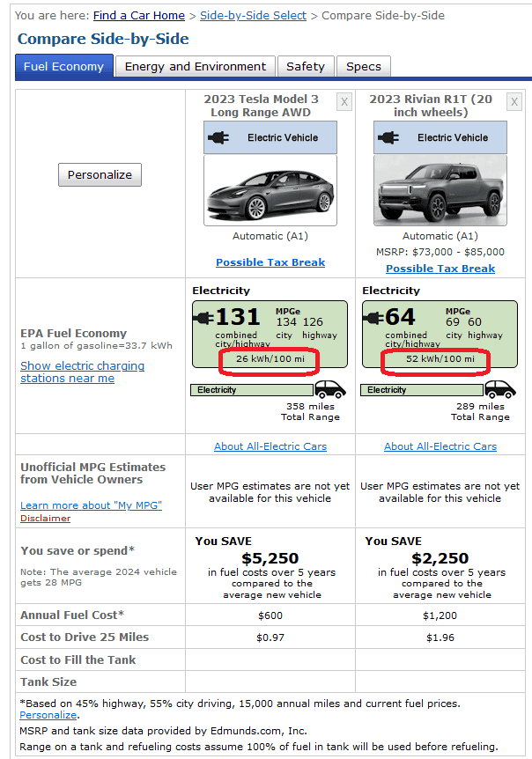Switch to the Fuel Economy tab
Viewport: 532px width, 759px height.
64,66
